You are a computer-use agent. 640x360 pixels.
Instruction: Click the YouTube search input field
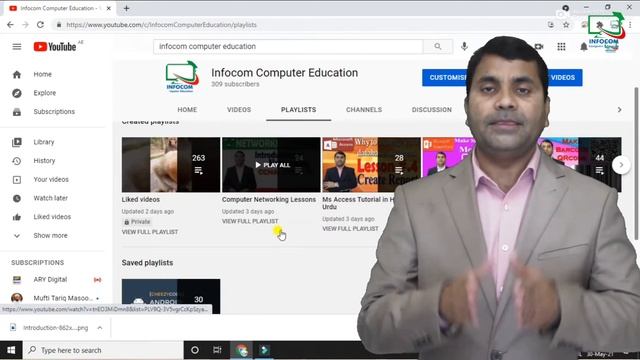[288, 47]
